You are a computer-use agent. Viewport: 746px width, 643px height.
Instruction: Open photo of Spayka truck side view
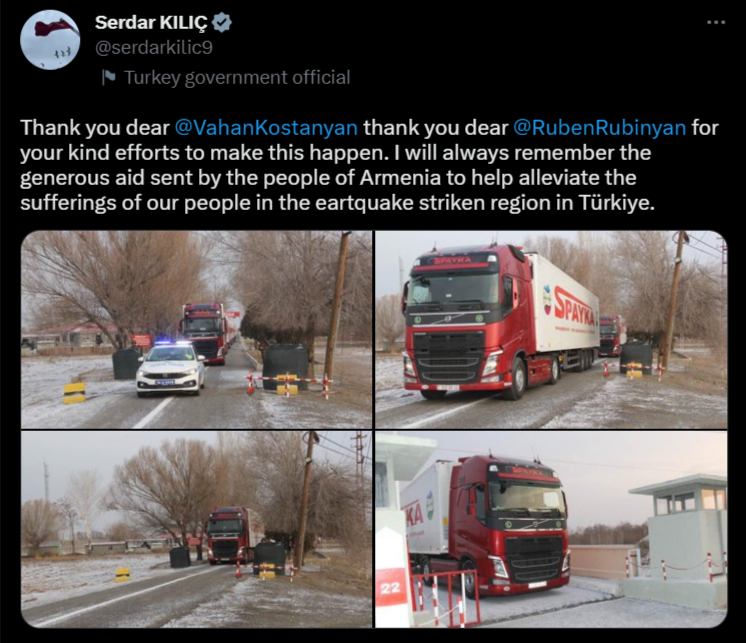click(551, 330)
